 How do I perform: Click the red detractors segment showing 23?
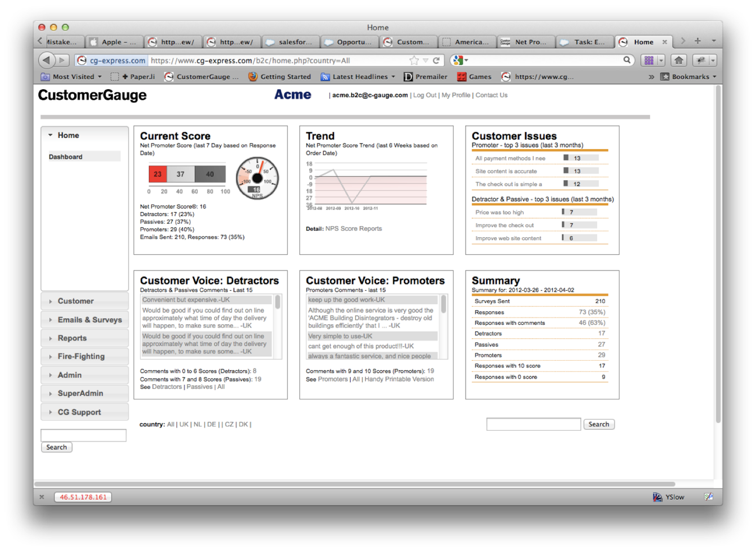(x=158, y=174)
